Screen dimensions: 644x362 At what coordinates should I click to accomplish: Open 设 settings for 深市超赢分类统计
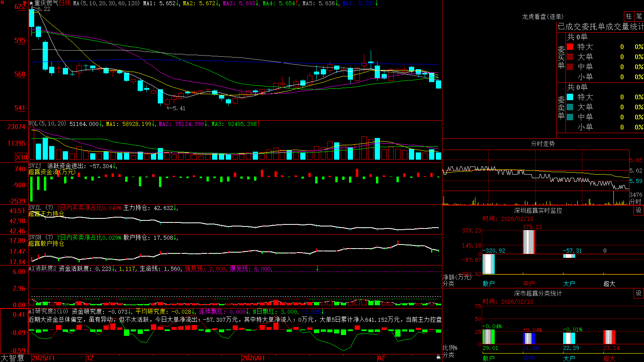tap(639, 293)
